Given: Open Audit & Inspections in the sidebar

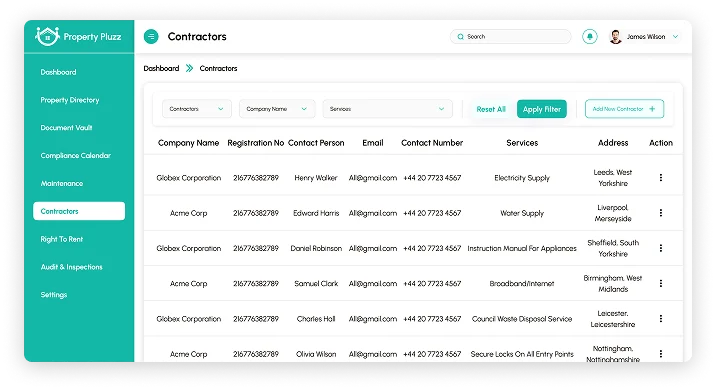Looking at the screenshot, I should [71, 267].
